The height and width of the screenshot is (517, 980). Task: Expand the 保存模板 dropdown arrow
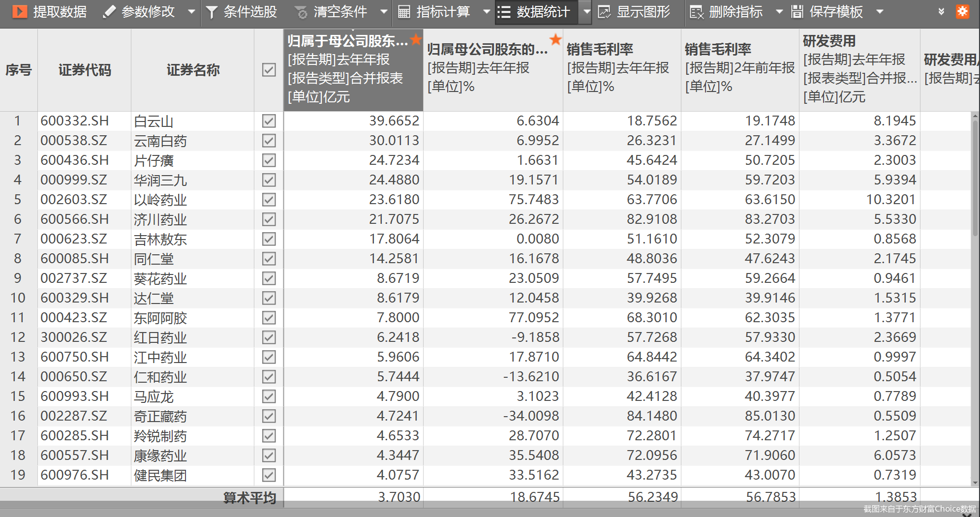click(x=880, y=11)
